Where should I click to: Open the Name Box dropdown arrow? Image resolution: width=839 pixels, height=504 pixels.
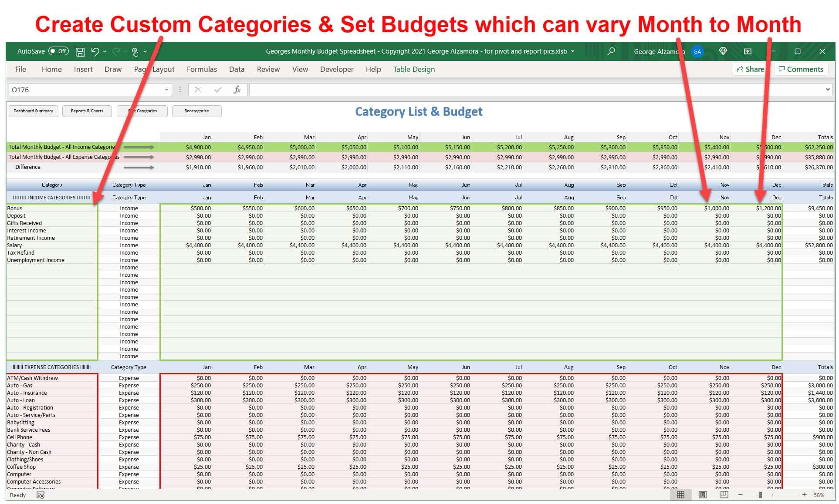coord(166,90)
